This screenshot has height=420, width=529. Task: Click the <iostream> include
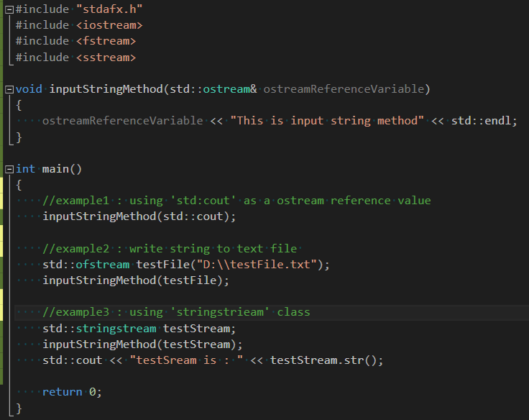tap(109, 25)
